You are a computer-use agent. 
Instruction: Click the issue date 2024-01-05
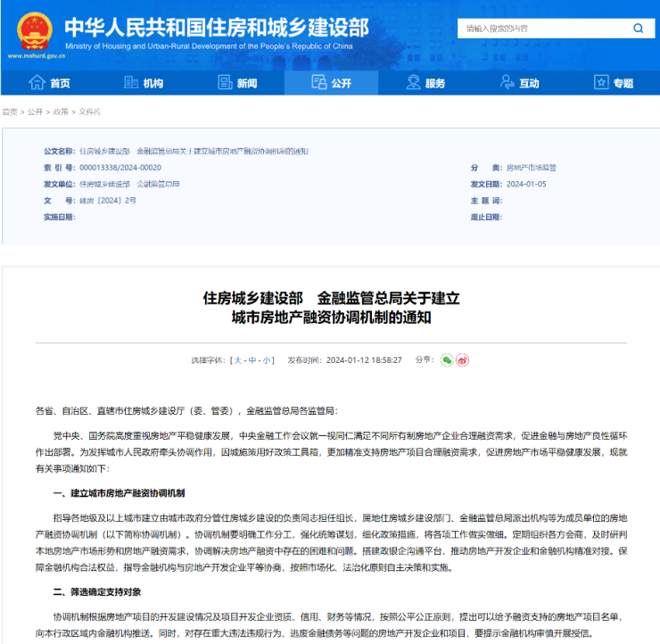[x=526, y=184]
